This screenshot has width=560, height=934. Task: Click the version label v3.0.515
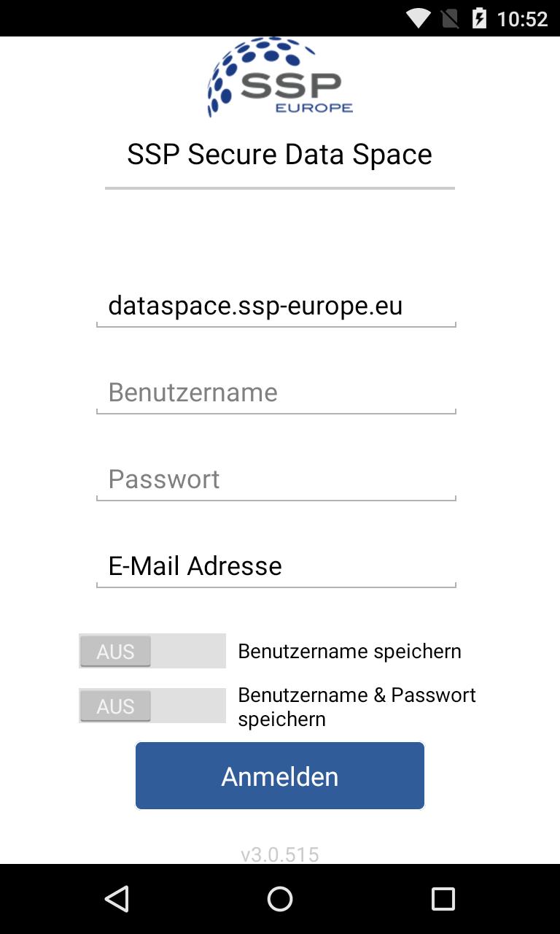coord(280,854)
